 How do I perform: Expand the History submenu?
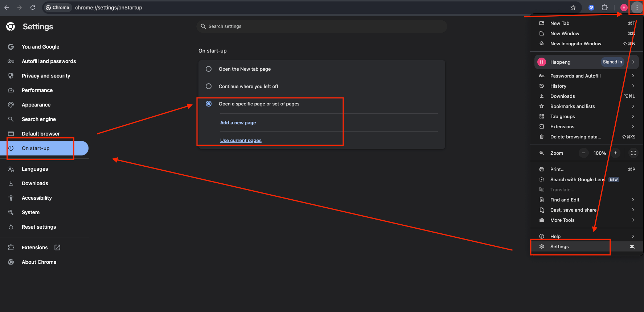[x=633, y=86]
